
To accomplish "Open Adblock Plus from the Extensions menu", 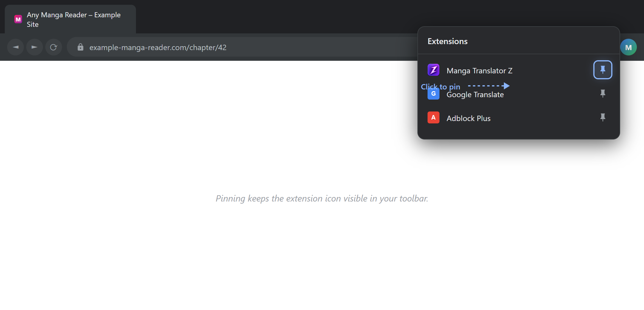I will [468, 118].
